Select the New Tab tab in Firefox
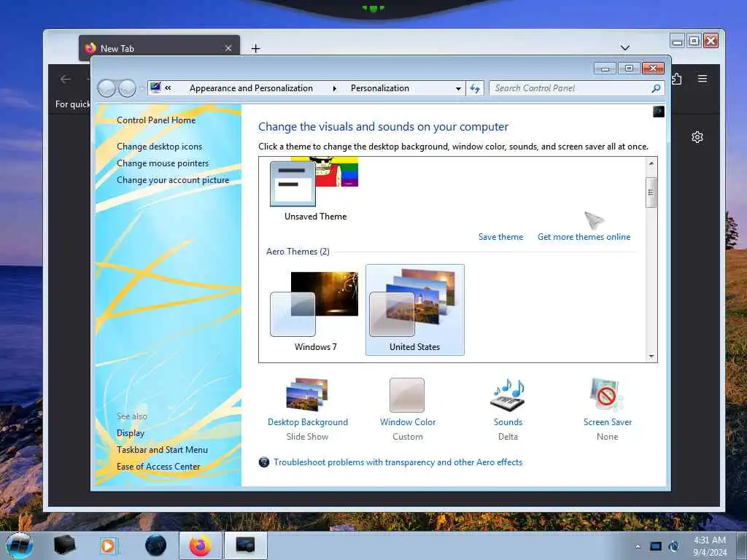This screenshot has width=747, height=560. tap(159, 48)
